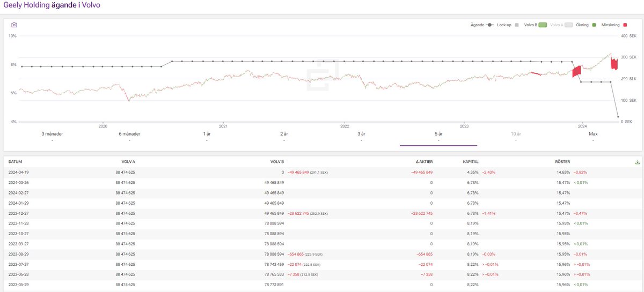Click the date 2023-06-28 row
The image size is (644, 292).
18,274
